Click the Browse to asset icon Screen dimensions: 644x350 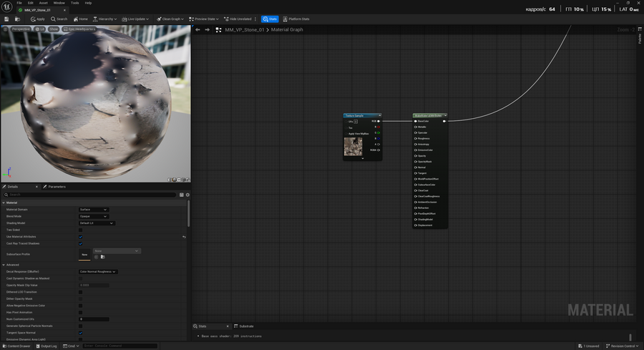pos(17,19)
